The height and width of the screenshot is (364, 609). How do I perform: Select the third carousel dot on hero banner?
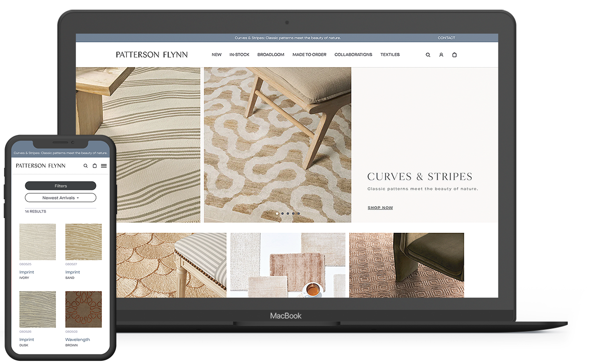(x=288, y=213)
